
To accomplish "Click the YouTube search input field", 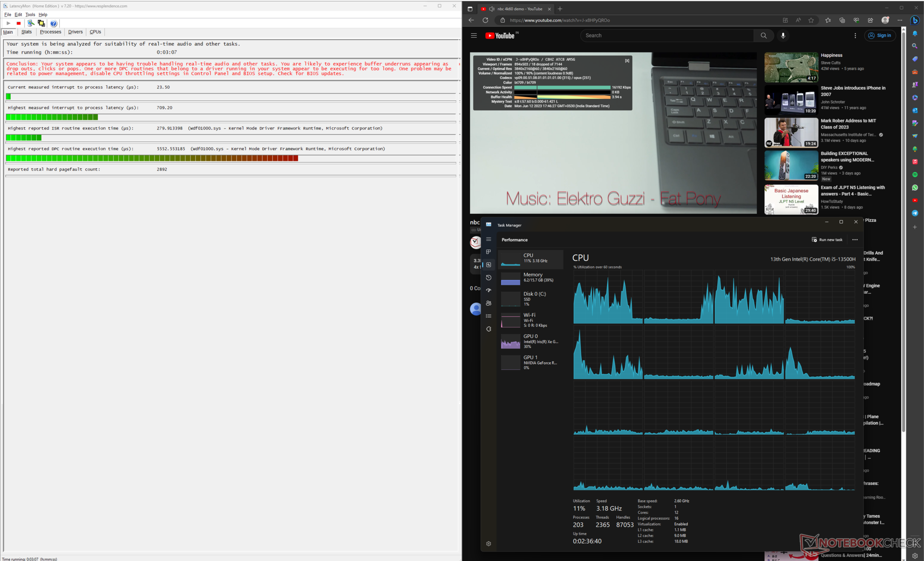I will (667, 36).
